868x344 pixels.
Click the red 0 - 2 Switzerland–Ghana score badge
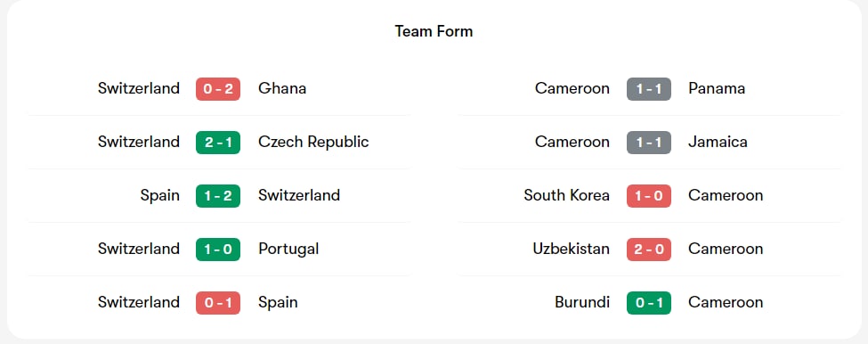click(x=217, y=88)
